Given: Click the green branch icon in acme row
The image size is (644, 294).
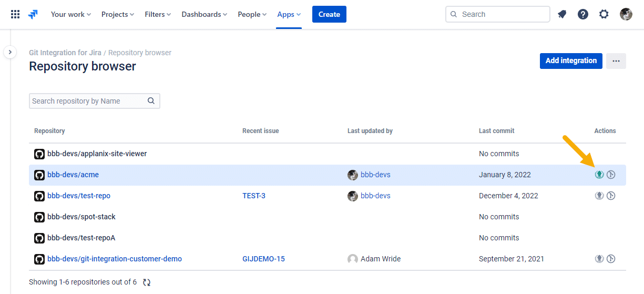Looking at the screenshot, I should click(599, 175).
